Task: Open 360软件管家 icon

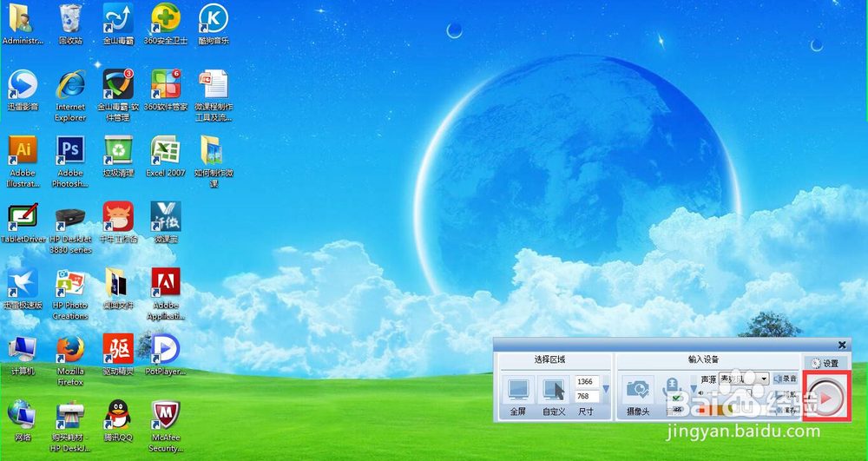Action: (x=166, y=90)
